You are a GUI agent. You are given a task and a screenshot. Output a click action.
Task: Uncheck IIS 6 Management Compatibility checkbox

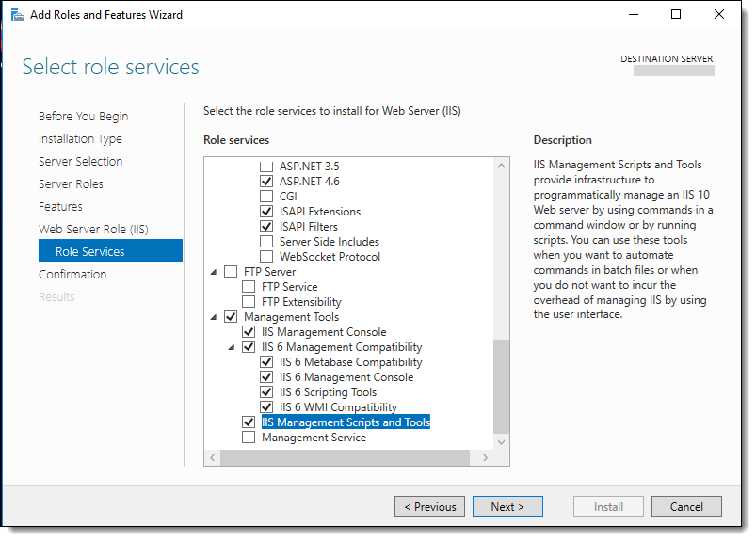pos(249,347)
